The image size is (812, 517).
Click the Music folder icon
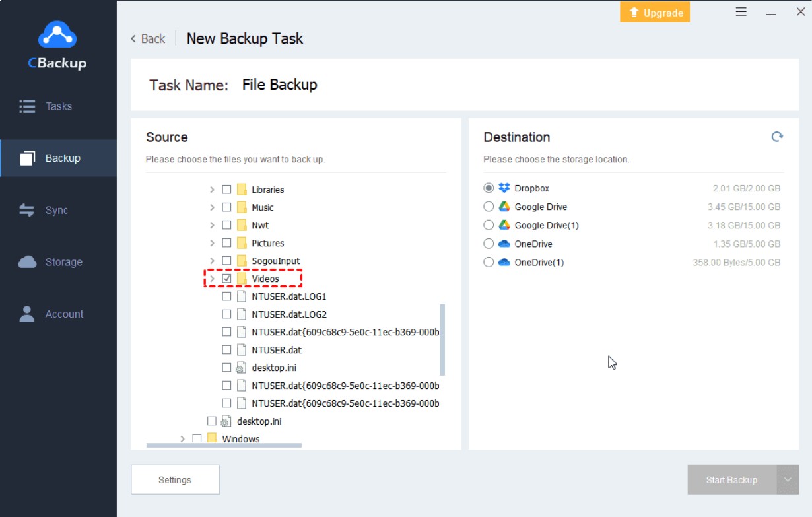(242, 207)
